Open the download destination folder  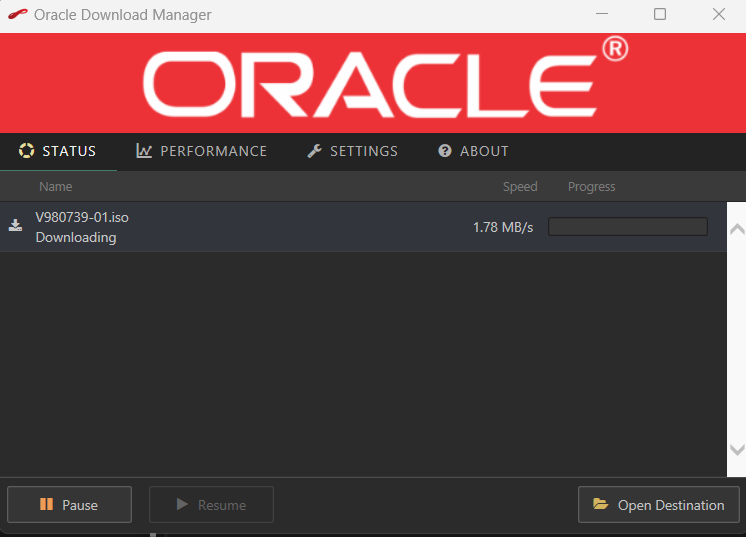coord(658,505)
